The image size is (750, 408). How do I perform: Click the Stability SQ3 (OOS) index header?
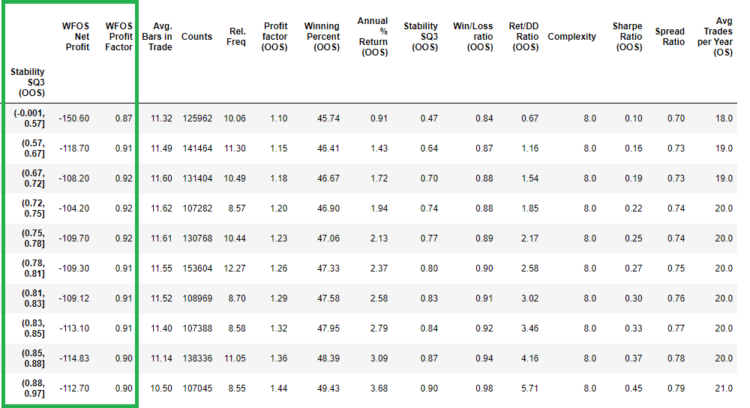pos(28,82)
